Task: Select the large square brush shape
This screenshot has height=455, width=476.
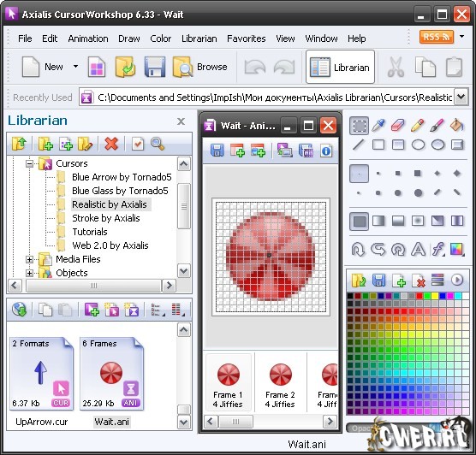Action: coord(418,174)
